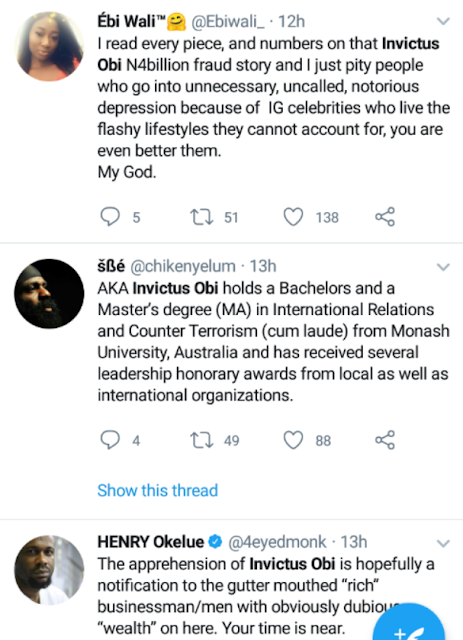Reply to Ébi Wali's tweet
This screenshot has width=463, height=640.
tap(110, 217)
